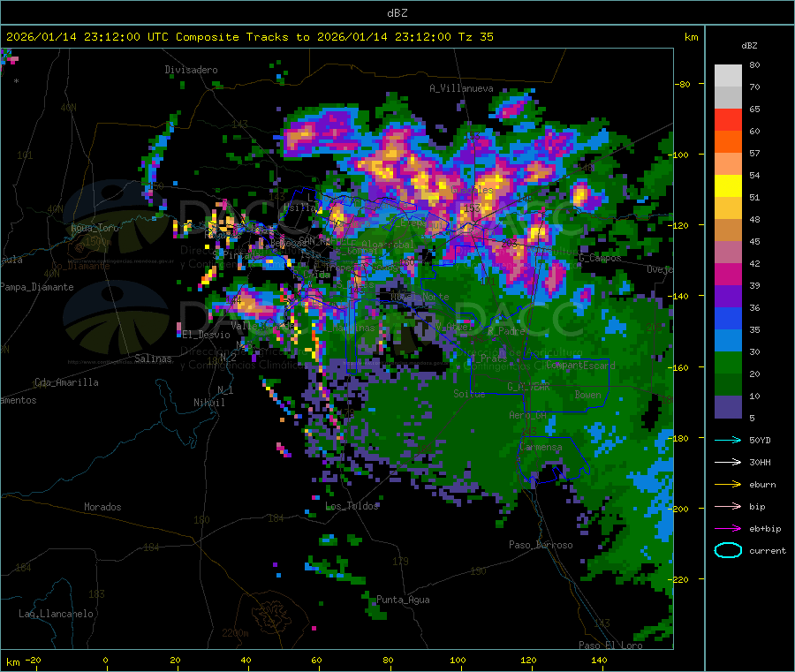Screen dimensions: 795x672
Task: Click the A_Villanueva map label
Action: 461,88
